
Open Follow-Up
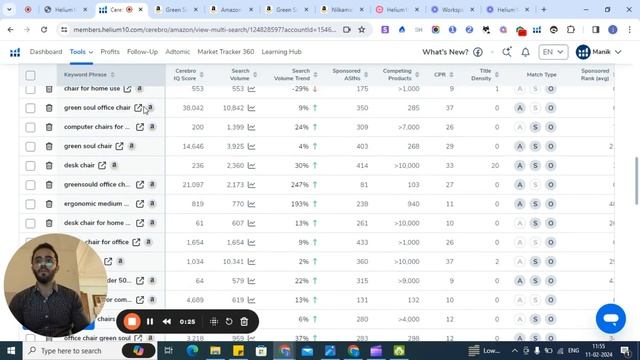142,52
